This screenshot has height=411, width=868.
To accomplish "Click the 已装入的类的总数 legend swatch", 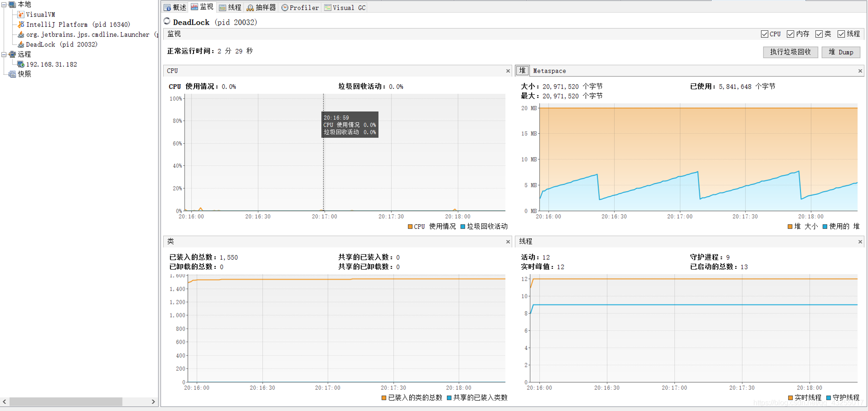I will tap(384, 398).
